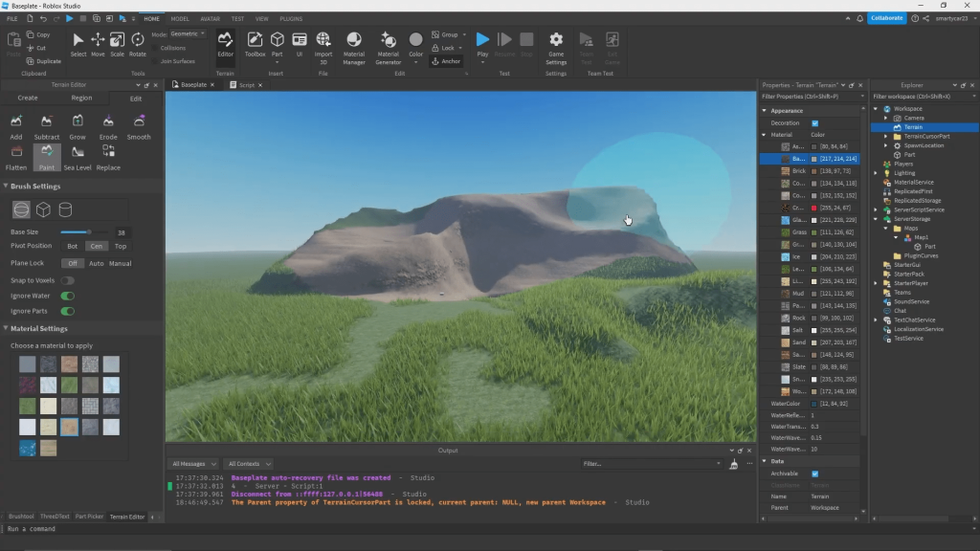Viewport: 980px width, 551px height.
Task: Activate the Scale tool in ribbon
Action: pos(117,45)
